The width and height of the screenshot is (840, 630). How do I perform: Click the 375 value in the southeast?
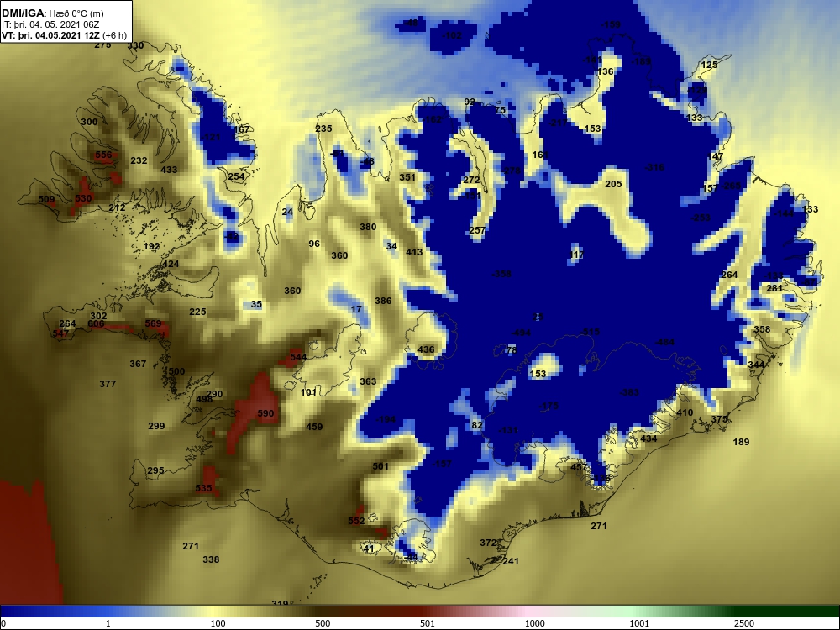click(x=720, y=419)
